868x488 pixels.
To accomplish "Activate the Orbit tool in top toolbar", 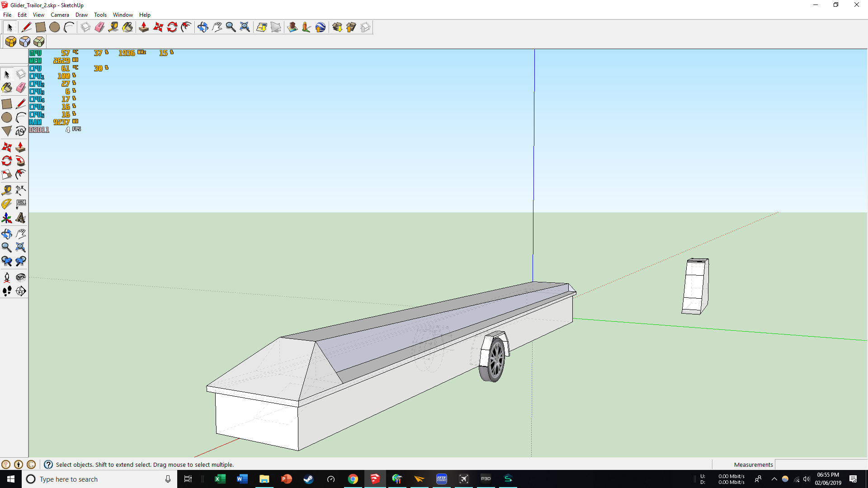I will pos(203,28).
